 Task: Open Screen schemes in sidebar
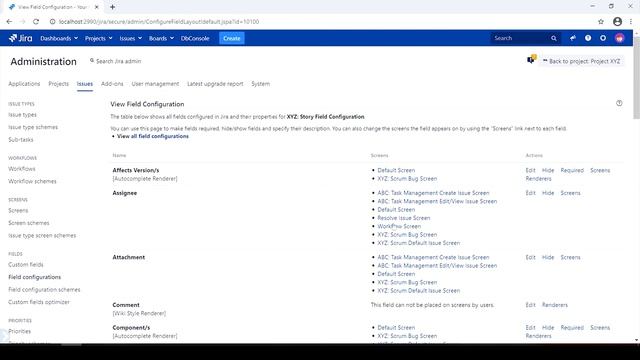pos(29,223)
